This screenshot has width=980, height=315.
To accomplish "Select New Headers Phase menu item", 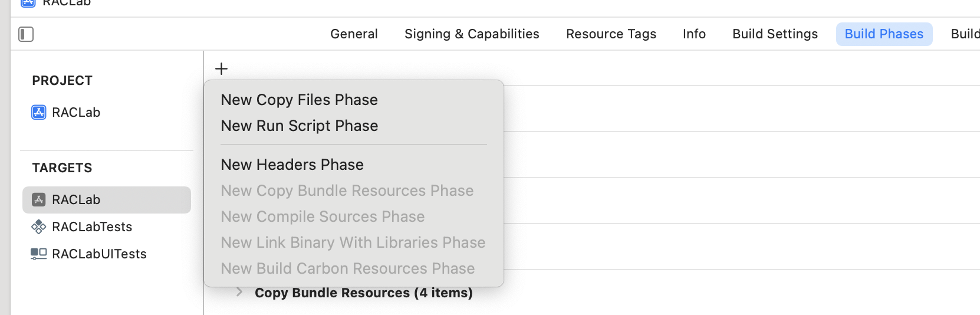I will point(292,165).
